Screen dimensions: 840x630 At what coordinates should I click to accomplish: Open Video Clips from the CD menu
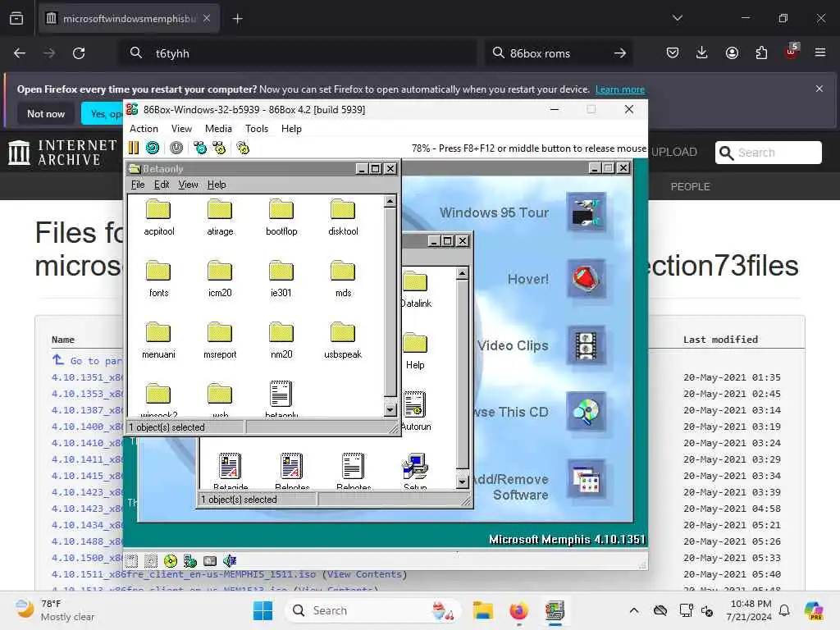tap(586, 345)
